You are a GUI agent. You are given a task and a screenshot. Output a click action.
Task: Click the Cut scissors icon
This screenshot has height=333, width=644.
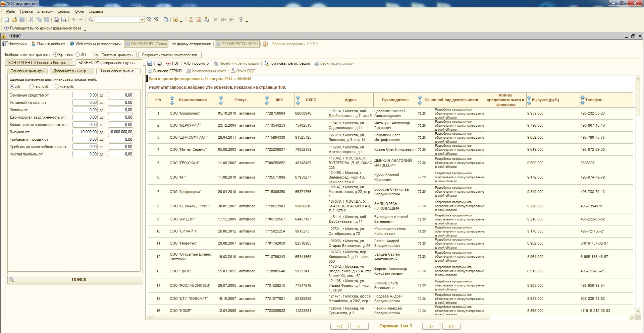tap(31, 20)
